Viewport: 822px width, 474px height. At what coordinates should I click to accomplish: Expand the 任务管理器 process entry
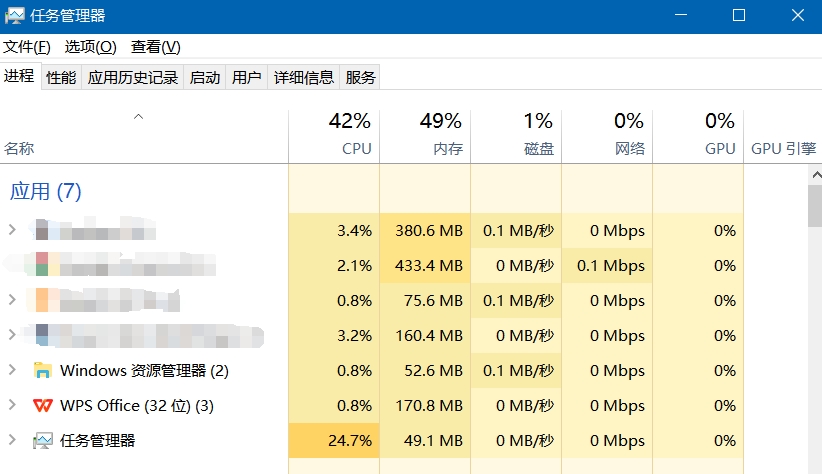tap(12, 441)
